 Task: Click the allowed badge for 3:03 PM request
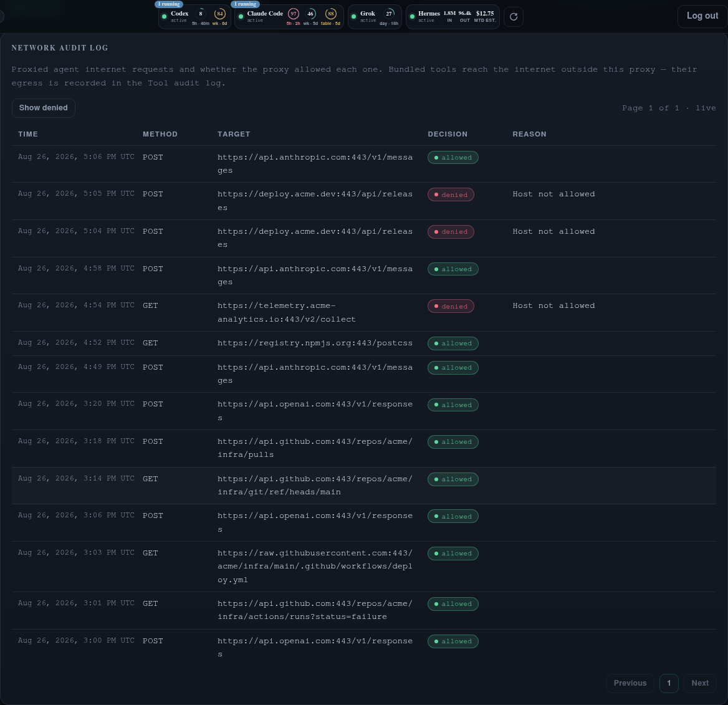(453, 554)
